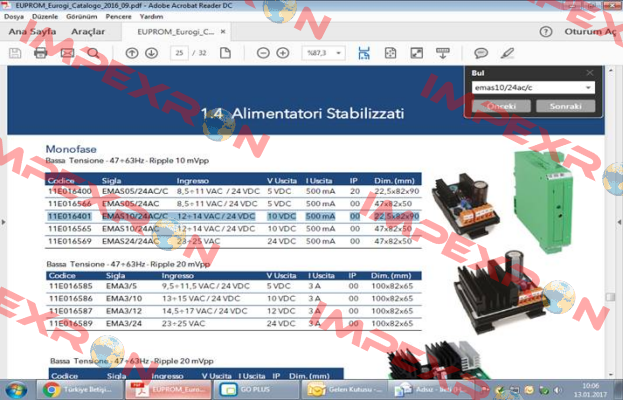Open the Yardım menu
This screenshot has width=623, height=400.
151,17
